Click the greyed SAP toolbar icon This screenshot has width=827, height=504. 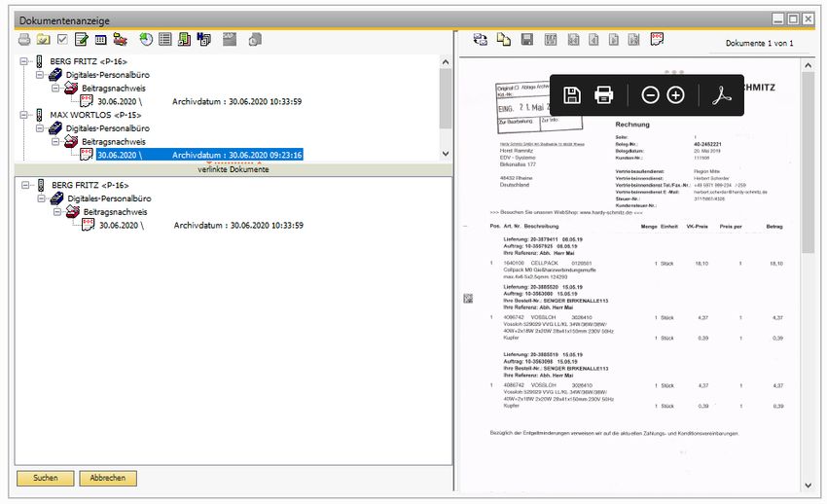[x=230, y=39]
